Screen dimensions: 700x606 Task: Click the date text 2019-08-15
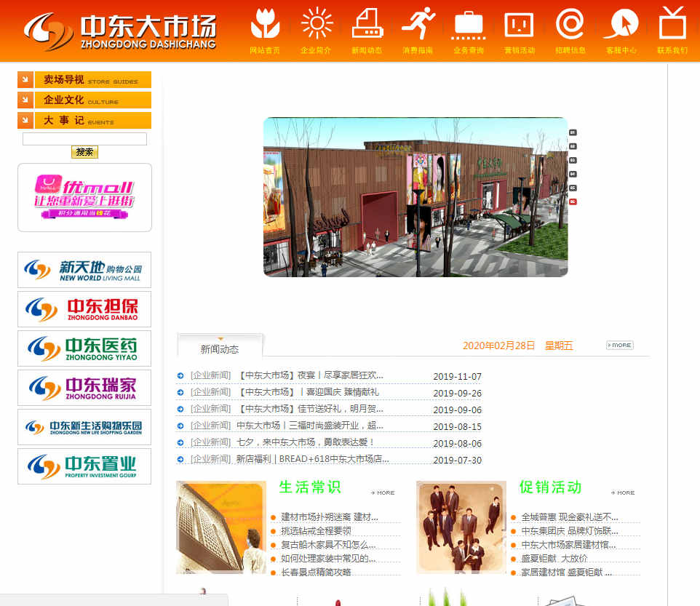point(457,426)
